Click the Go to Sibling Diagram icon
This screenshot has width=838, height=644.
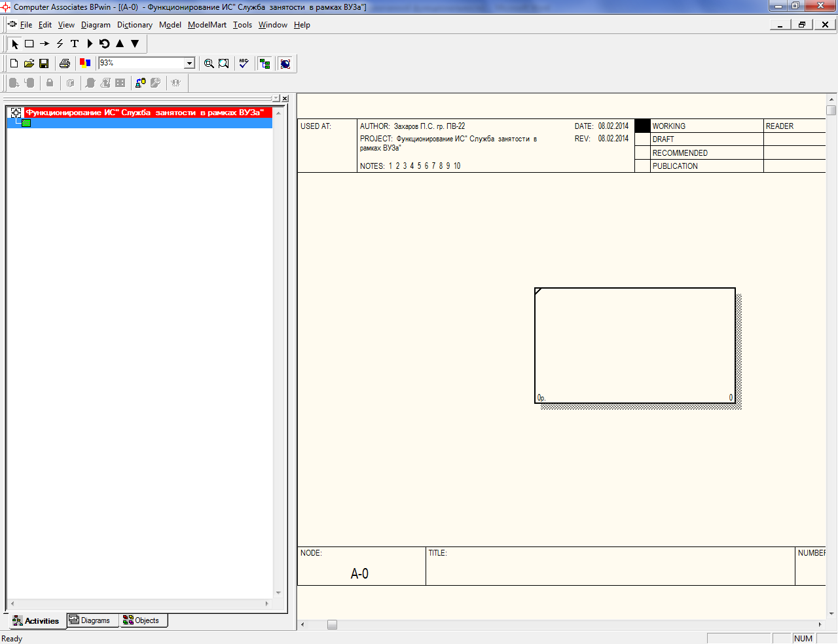(x=105, y=44)
